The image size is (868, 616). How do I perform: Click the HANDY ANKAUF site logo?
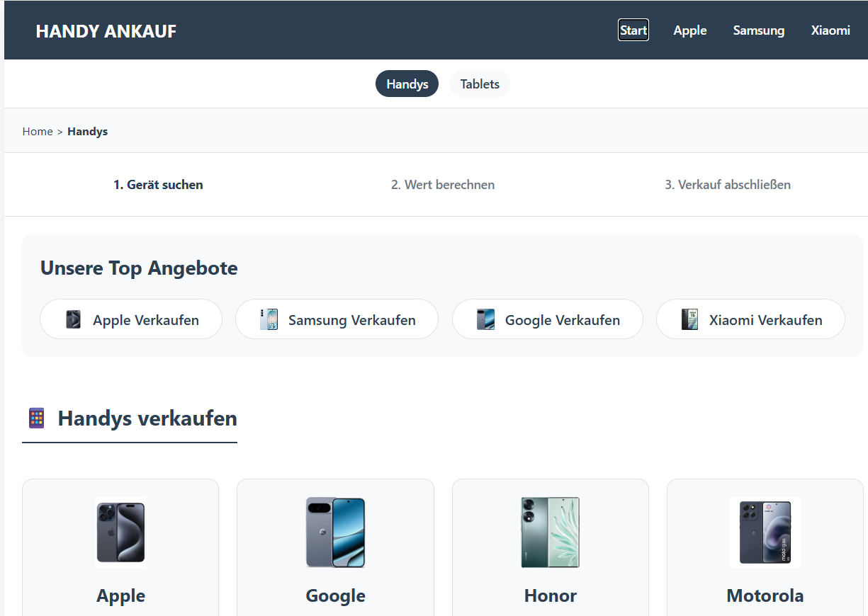106,31
